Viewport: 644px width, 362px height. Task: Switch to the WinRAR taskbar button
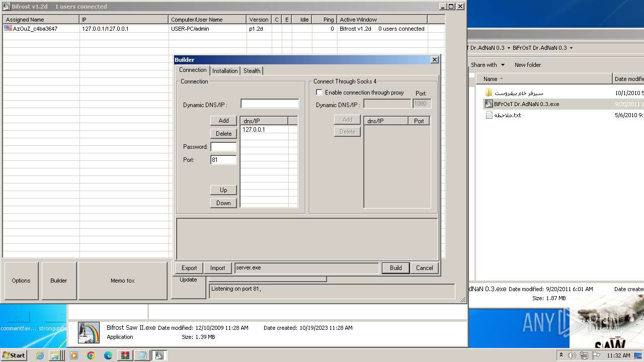[x=125, y=355]
